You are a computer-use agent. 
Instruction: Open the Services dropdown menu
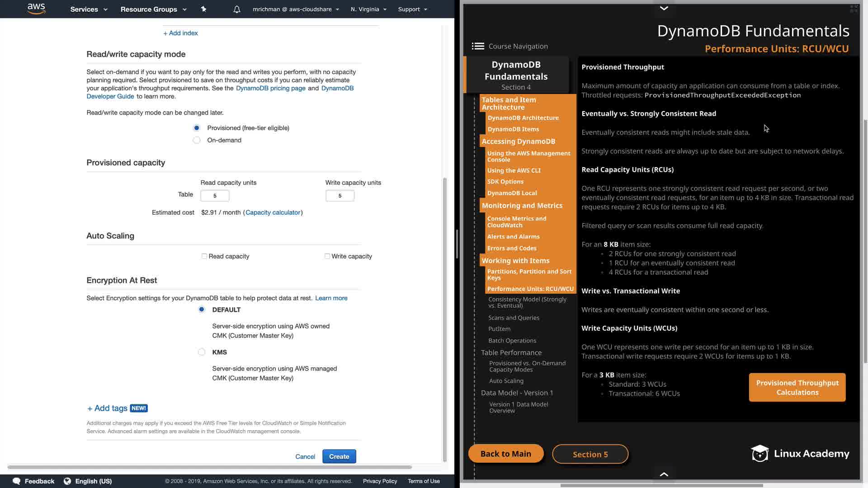(89, 9)
